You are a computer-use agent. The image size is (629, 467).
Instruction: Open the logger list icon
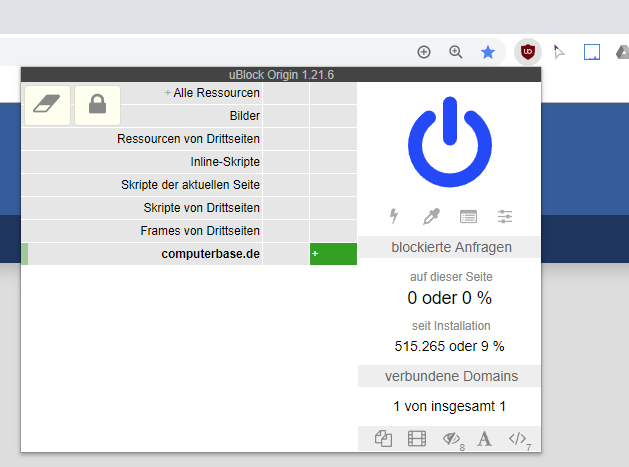click(x=468, y=217)
